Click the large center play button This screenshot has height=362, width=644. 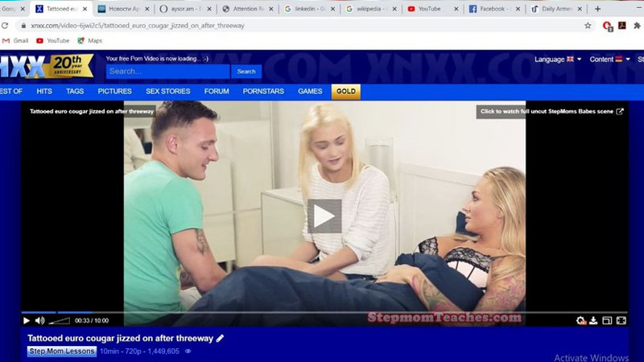[324, 216]
